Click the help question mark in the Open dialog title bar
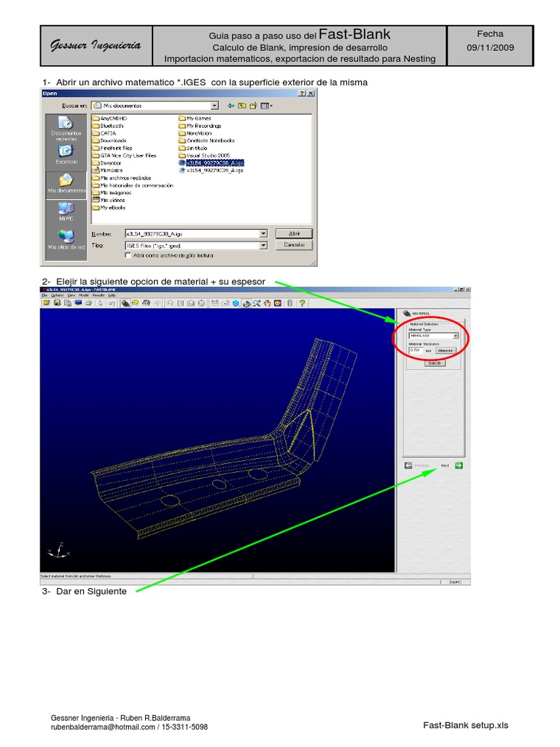 (x=302, y=93)
